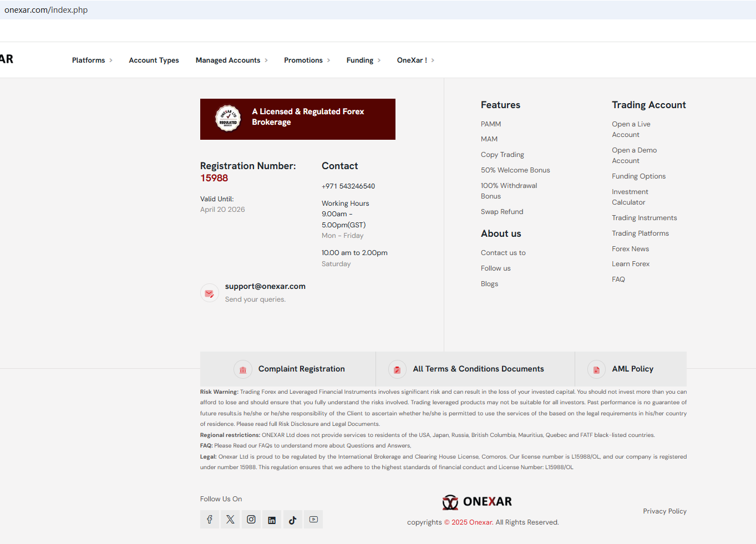Image resolution: width=756 pixels, height=544 pixels.
Task: Click the Terms & Conditions document icon
Action: 397,369
